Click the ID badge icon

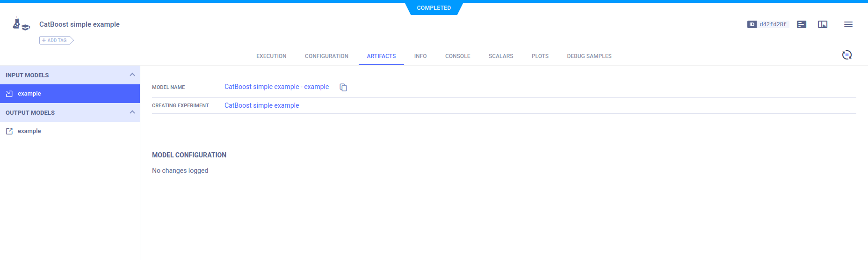(x=752, y=24)
